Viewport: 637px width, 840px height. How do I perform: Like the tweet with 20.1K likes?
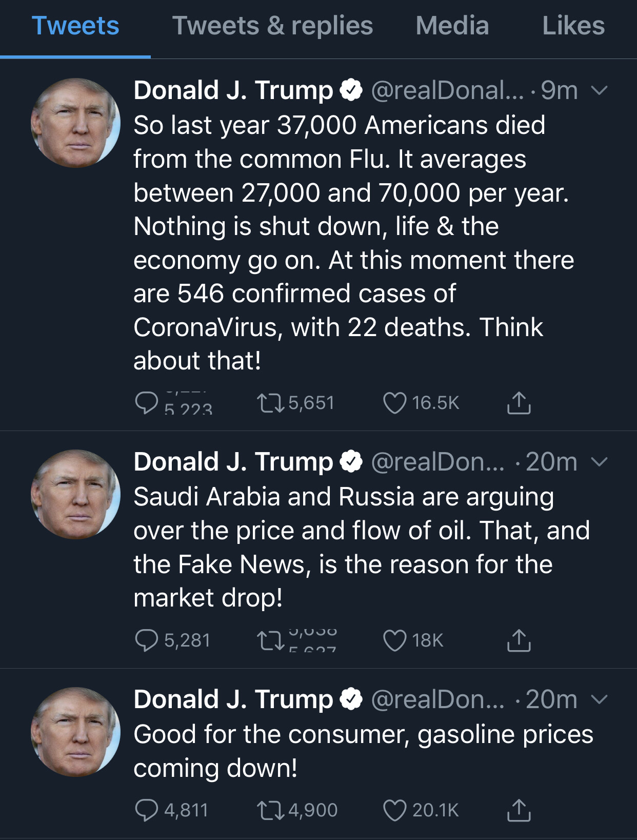[x=394, y=810]
